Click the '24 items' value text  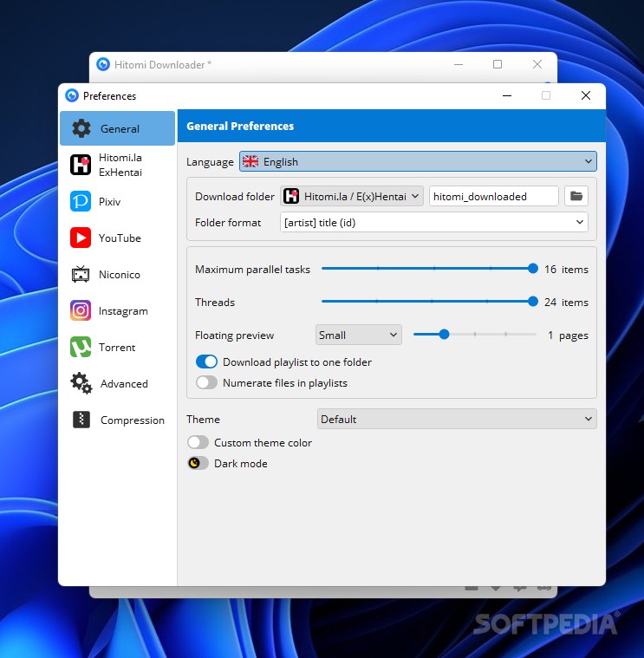[x=566, y=303]
